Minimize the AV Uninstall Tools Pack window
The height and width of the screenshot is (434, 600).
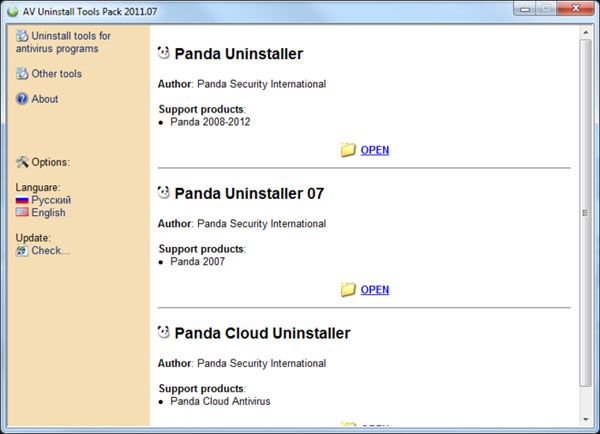[x=525, y=8]
